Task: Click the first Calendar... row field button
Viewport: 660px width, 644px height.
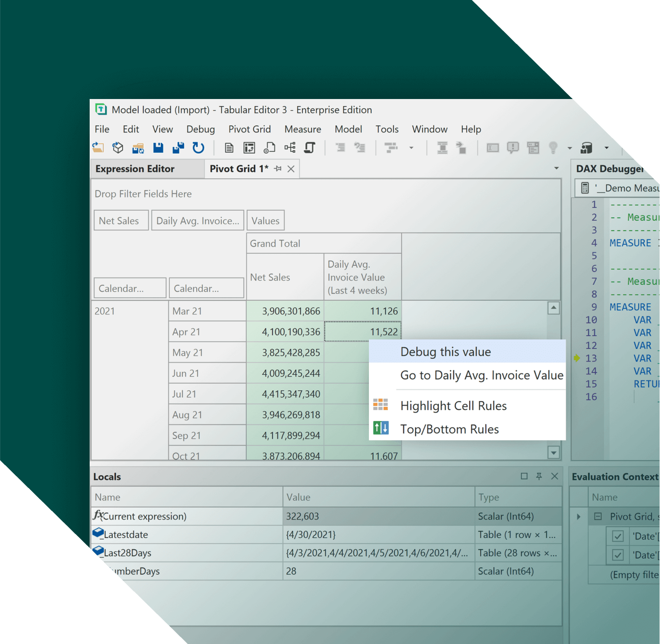Action: pyautogui.click(x=130, y=288)
